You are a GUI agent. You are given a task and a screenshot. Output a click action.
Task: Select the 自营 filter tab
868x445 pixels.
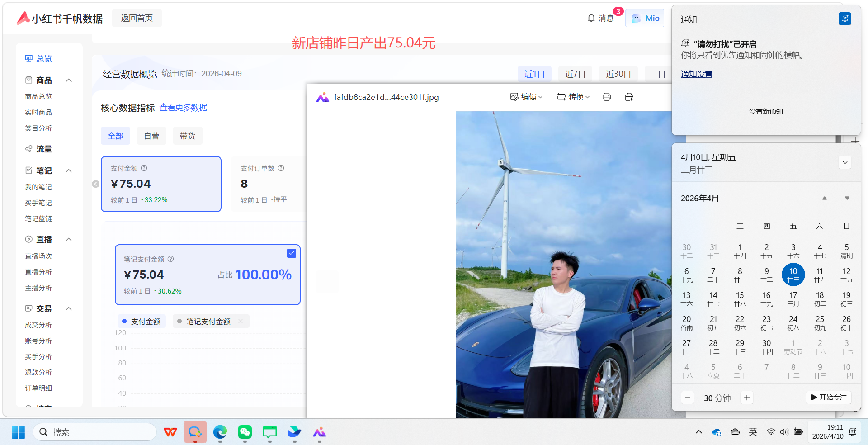point(151,136)
